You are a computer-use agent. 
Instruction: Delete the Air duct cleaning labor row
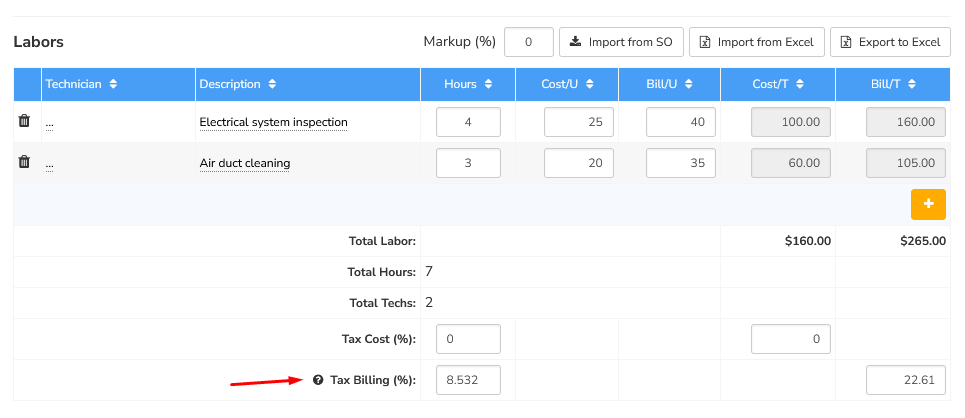coord(24,162)
